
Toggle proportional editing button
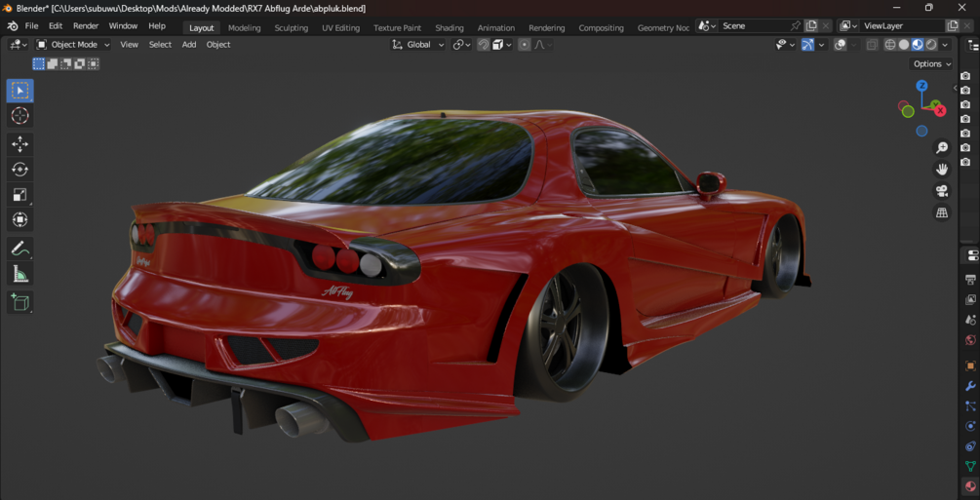pyautogui.click(x=525, y=45)
